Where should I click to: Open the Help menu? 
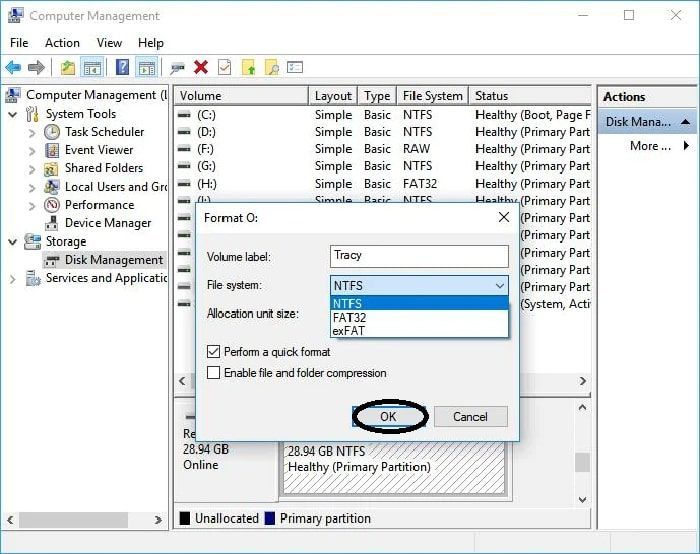pyautogui.click(x=150, y=43)
